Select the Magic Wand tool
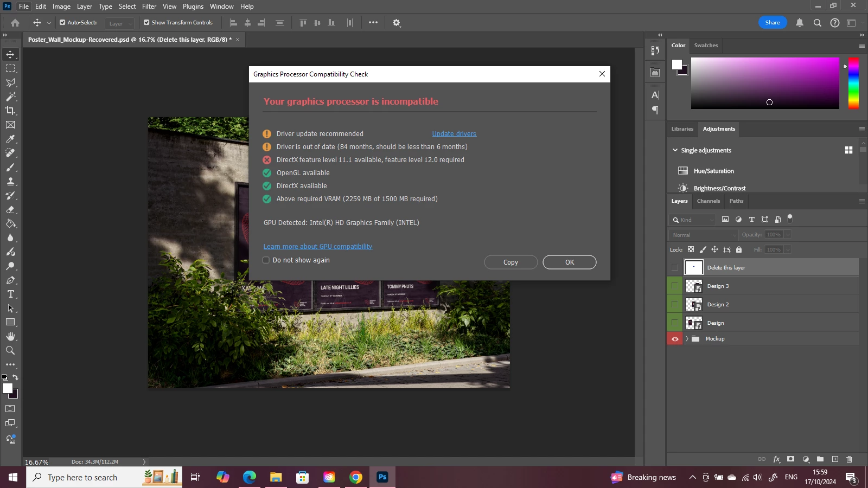This screenshot has height=488, width=868. tap(10, 97)
